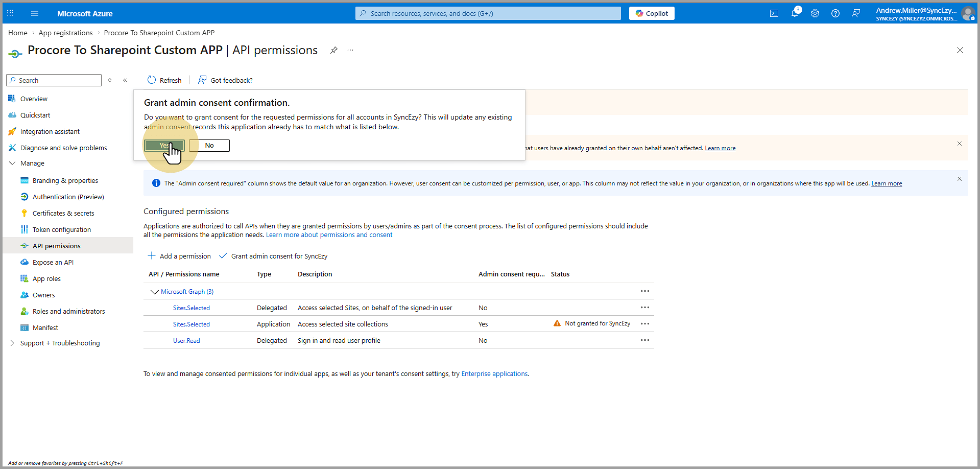Decline consent by clicking No
Viewport: 980px width, 469px height.
pos(209,146)
